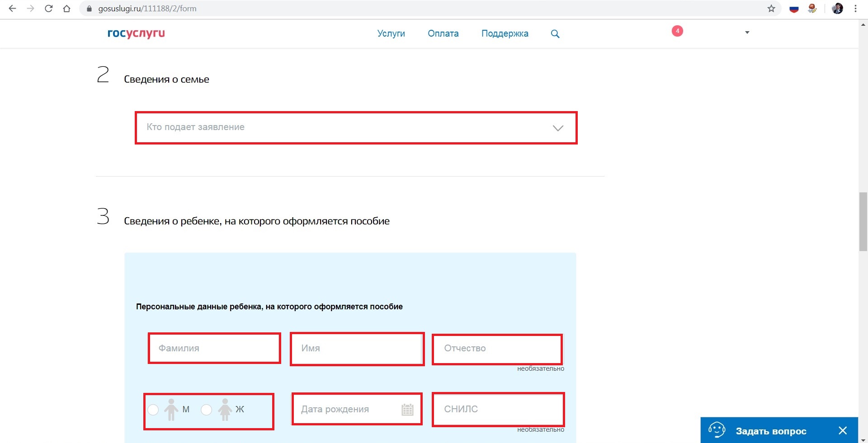Click the page vertical scrollbar thumb
868x443 pixels.
point(863,221)
